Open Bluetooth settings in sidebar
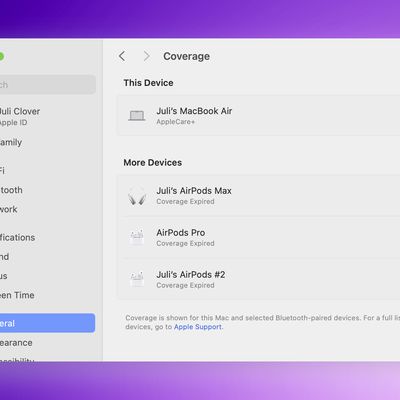 pos(11,190)
